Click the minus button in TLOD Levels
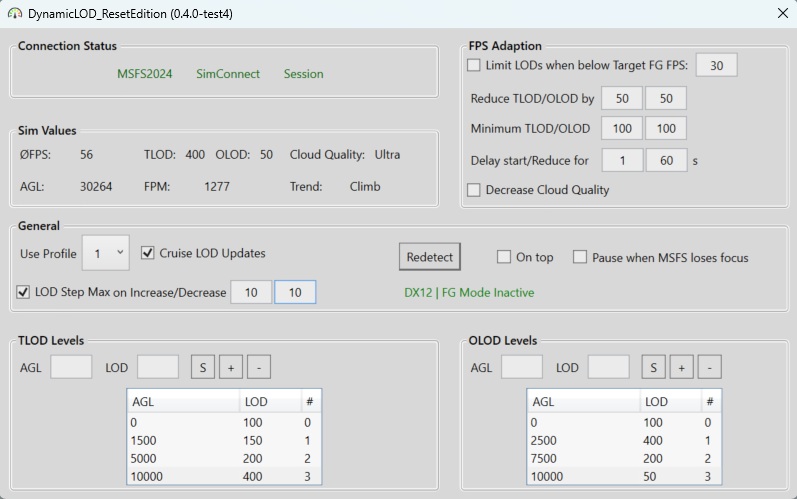The image size is (797, 499). [x=259, y=367]
